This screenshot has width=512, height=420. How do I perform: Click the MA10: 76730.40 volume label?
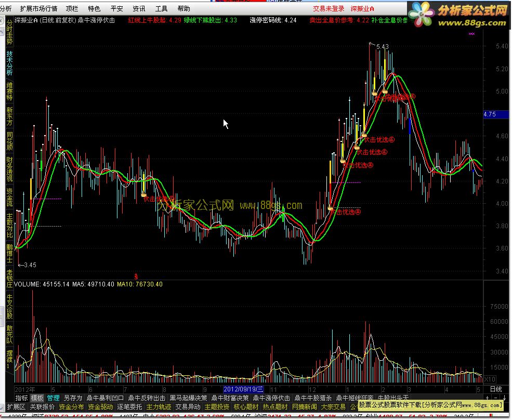coord(139,284)
